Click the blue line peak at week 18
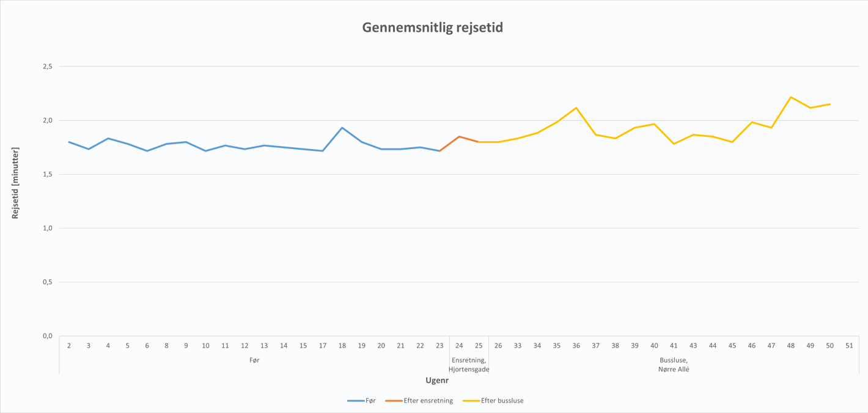The height and width of the screenshot is (413, 868). click(342, 128)
